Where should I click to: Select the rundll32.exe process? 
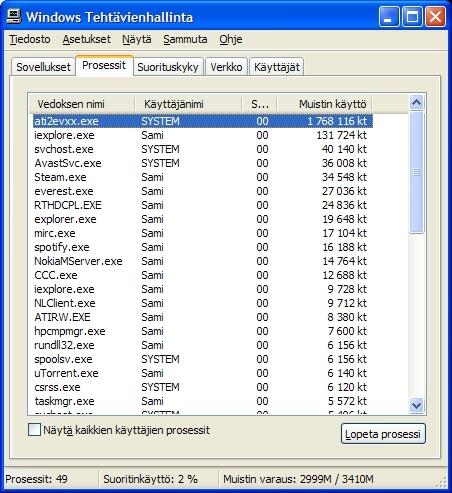[203, 345]
